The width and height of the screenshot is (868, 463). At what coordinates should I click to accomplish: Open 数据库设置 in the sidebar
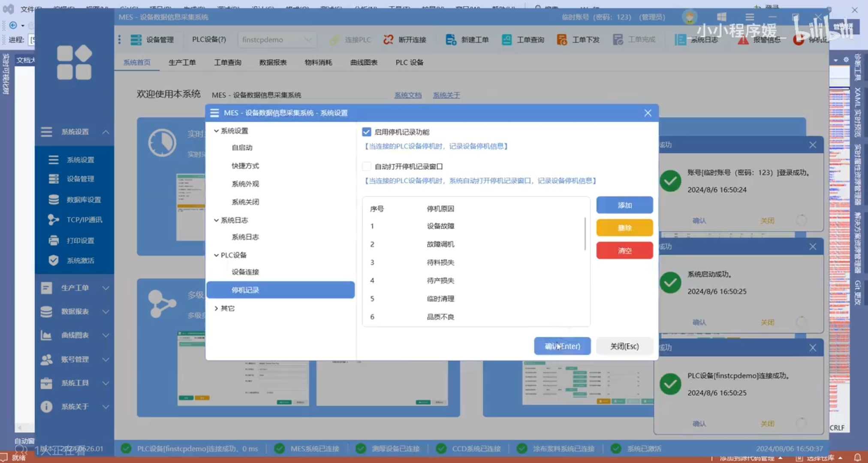tap(83, 199)
